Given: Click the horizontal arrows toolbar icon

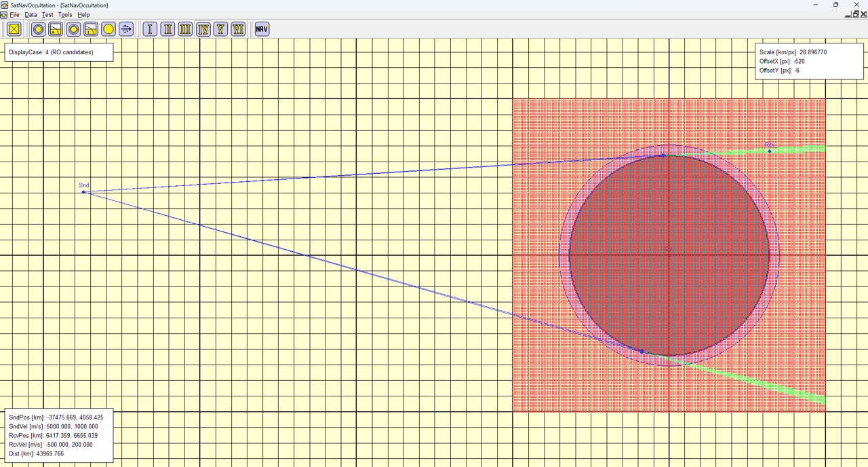Looking at the screenshot, I should (126, 29).
